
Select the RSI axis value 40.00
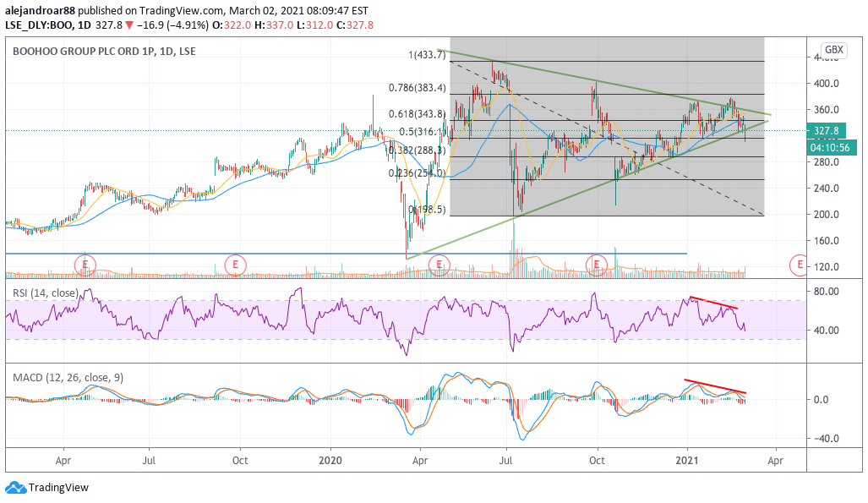click(x=826, y=331)
